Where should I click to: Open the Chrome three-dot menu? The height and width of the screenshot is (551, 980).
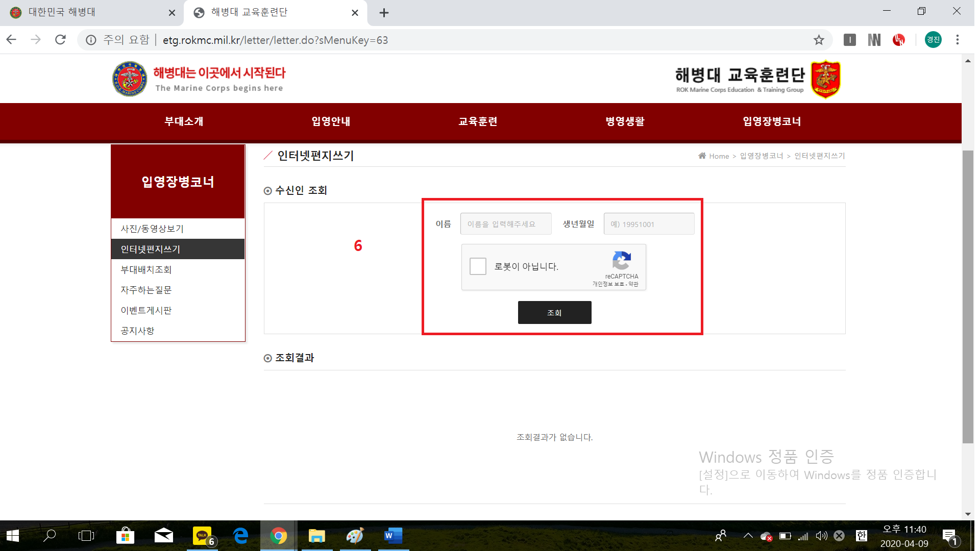(958, 40)
